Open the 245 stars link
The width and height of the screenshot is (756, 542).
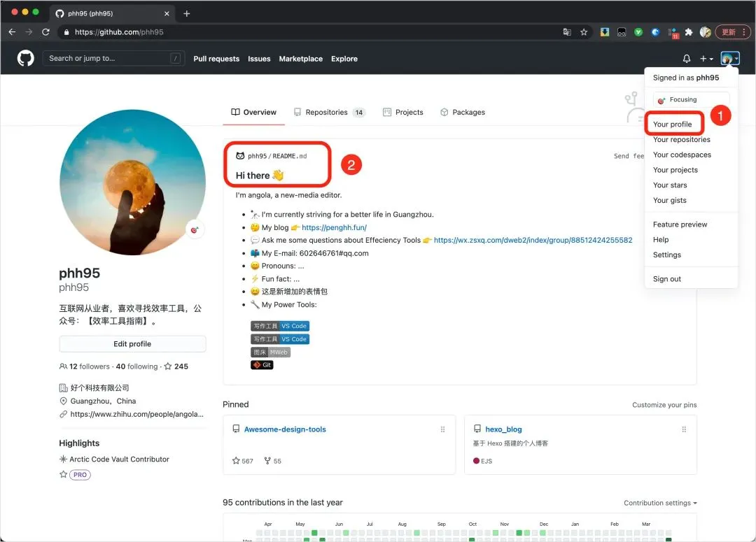coord(176,366)
